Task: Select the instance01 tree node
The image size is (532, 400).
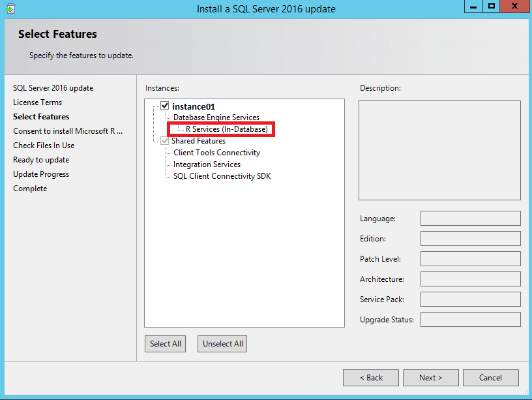Action: (194, 106)
